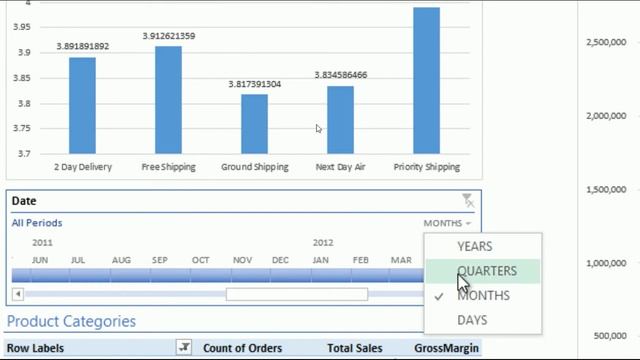Select JAN 2012 on the timeline

click(x=331, y=275)
